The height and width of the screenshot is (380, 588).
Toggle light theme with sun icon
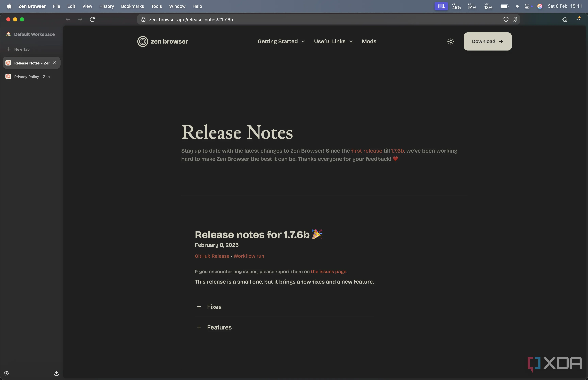point(451,42)
